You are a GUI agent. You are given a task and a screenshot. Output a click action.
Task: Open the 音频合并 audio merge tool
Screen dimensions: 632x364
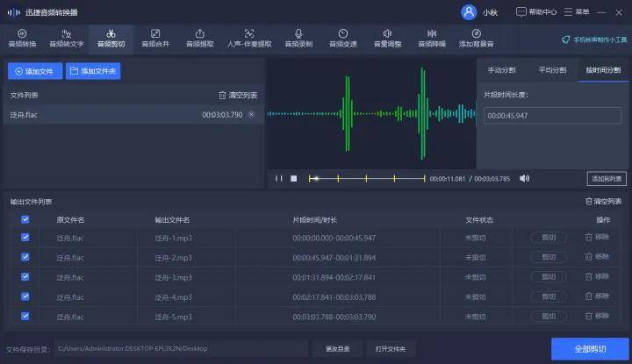pyautogui.click(x=155, y=38)
